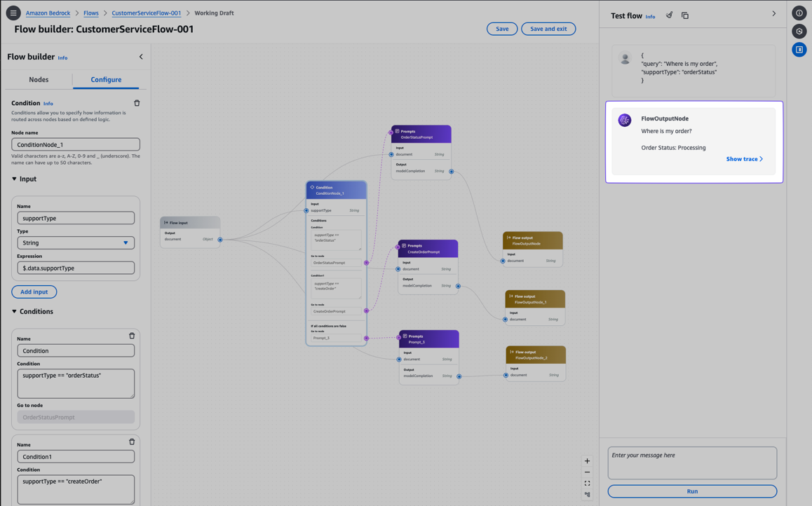The height and width of the screenshot is (506, 812).
Task: Delete the Condition1 entry
Action: tap(132, 442)
